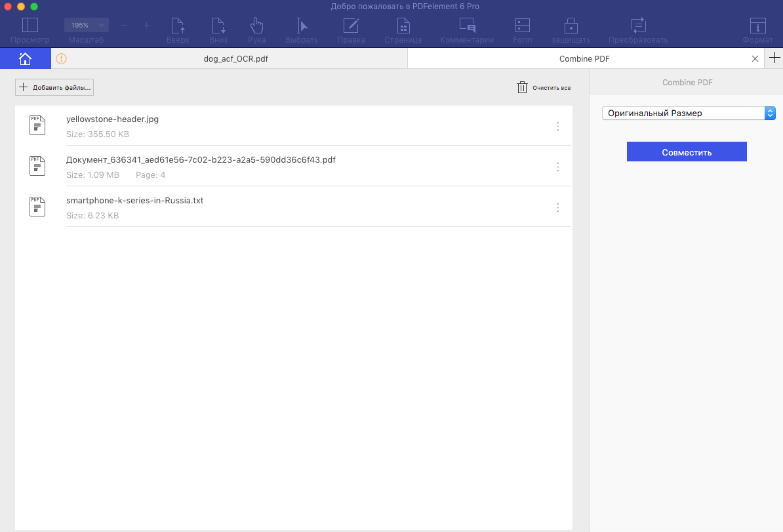Image resolution: width=783 pixels, height=532 pixels.
Task: Close the Combine PDF tab
Action: (755, 58)
